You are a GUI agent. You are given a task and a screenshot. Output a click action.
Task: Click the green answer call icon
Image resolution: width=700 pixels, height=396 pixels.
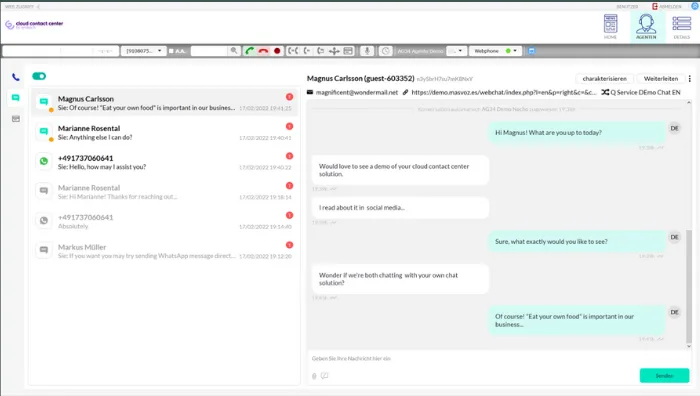pyautogui.click(x=250, y=51)
